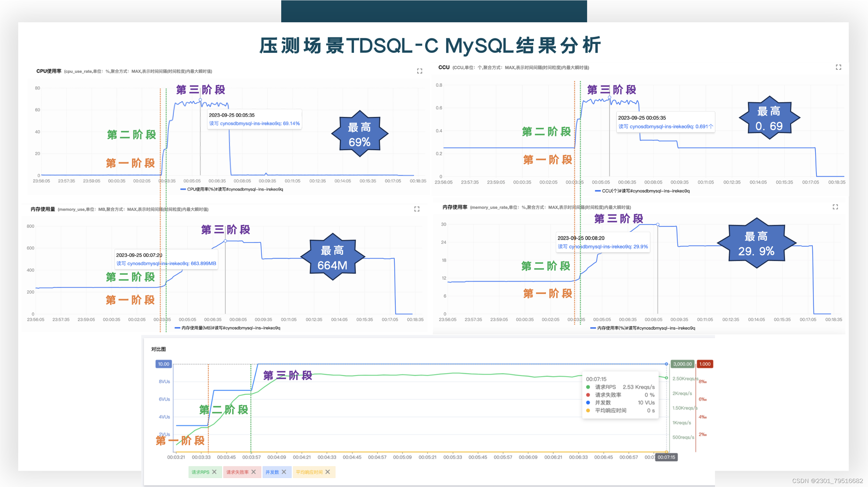Click the CCU chart peak data point
The image size is (868, 487).
pos(609,97)
